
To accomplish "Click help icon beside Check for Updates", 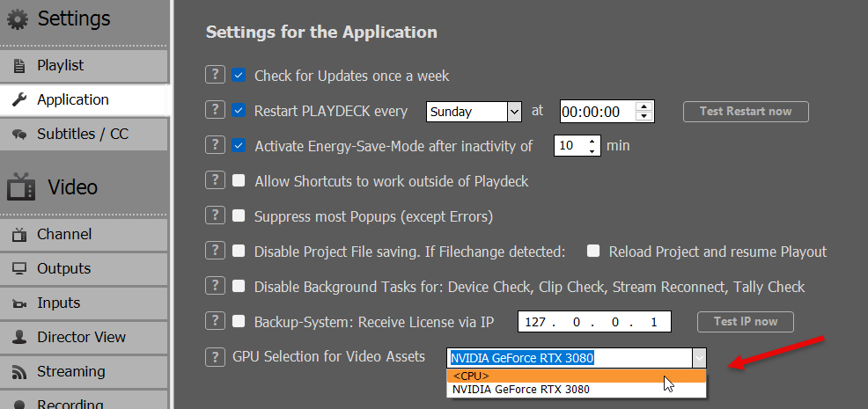I will click(x=214, y=76).
